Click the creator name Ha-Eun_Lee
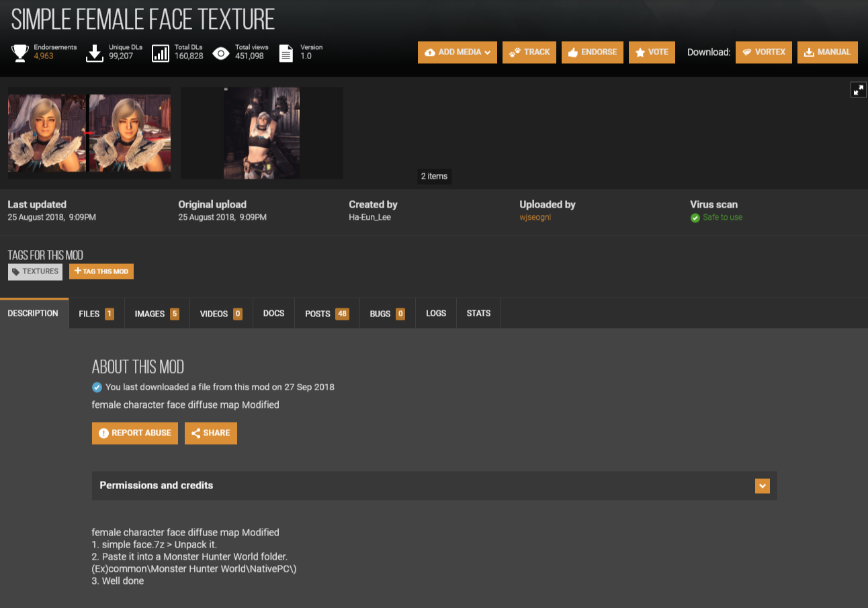Screen dimensions: 868x608 (370, 218)
